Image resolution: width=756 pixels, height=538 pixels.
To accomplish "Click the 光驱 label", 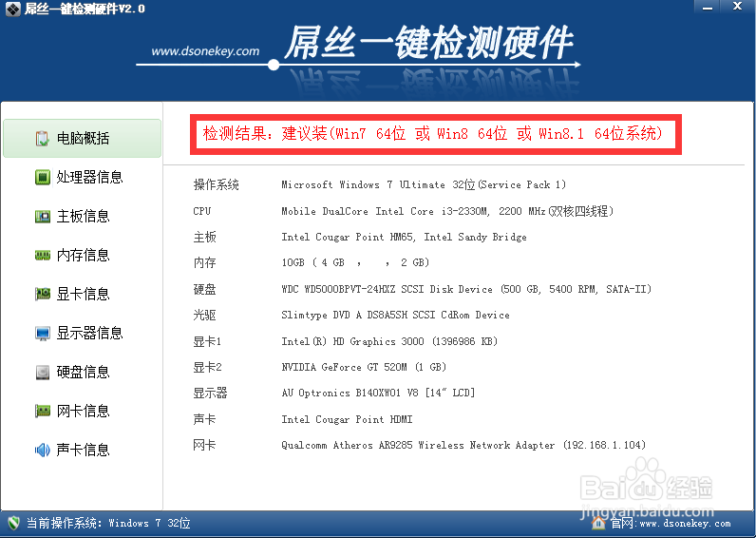I will click(x=204, y=315).
